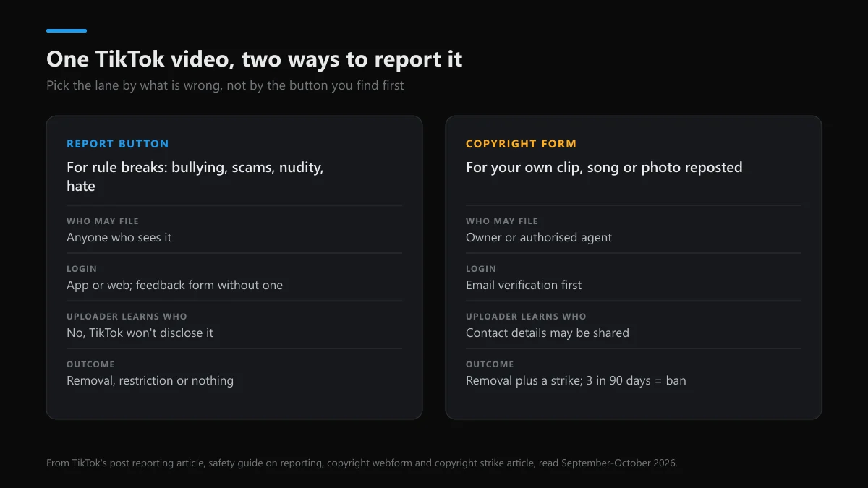Click 'App or web; feedback form without one'
The width and height of the screenshot is (868, 488).
coord(174,285)
